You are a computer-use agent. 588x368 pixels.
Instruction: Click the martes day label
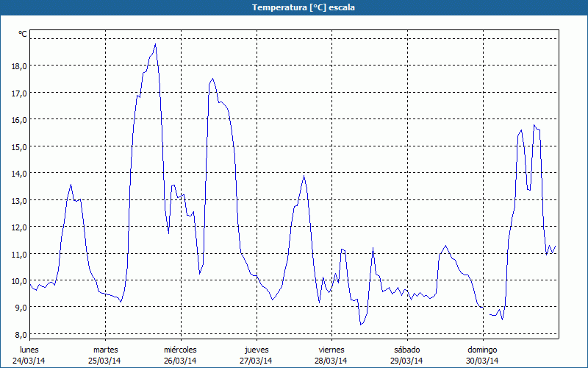click(105, 350)
